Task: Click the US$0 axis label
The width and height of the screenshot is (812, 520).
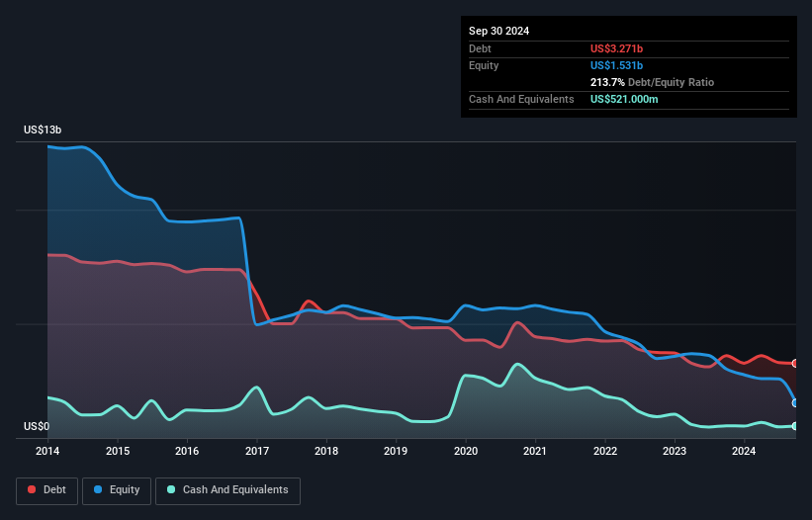Action: coord(37,426)
